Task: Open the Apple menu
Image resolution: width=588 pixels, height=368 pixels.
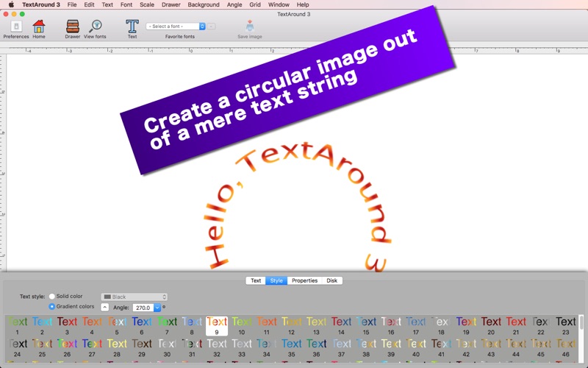Action: click(x=11, y=4)
